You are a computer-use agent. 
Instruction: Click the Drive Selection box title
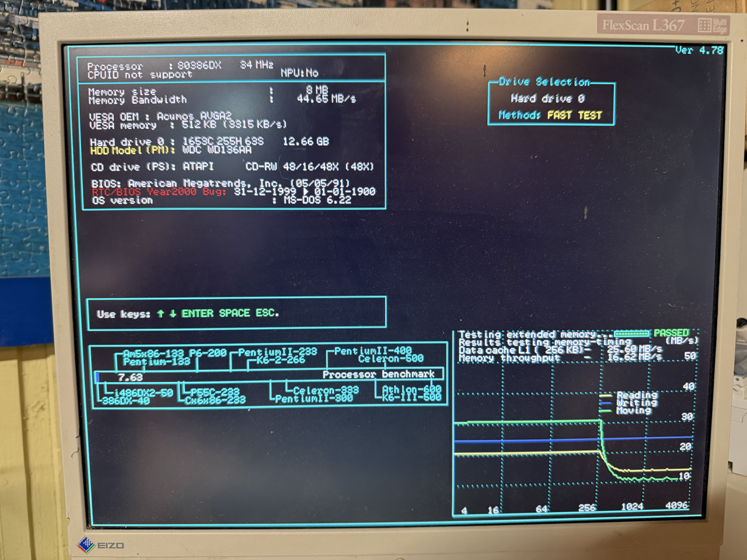click(544, 82)
